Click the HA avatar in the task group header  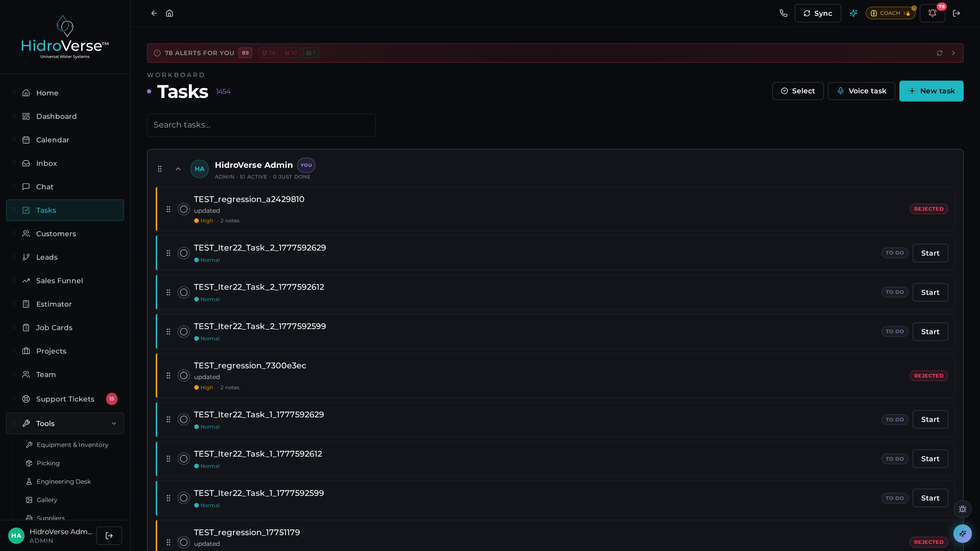[x=200, y=169]
